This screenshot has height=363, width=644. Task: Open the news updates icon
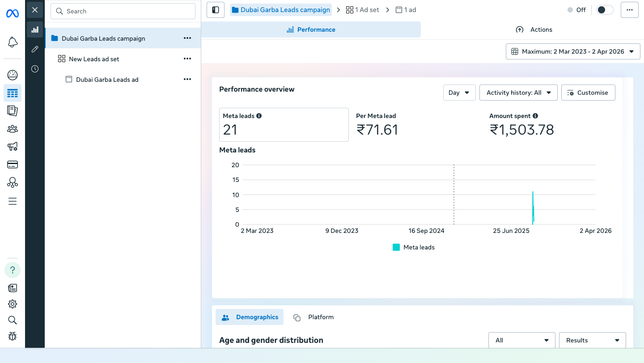[13, 288]
